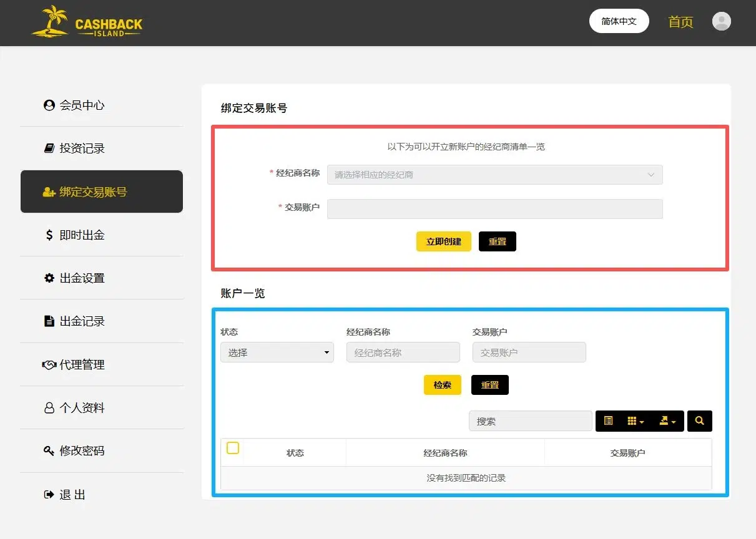Focus the 搜索 table search box

[x=531, y=421]
